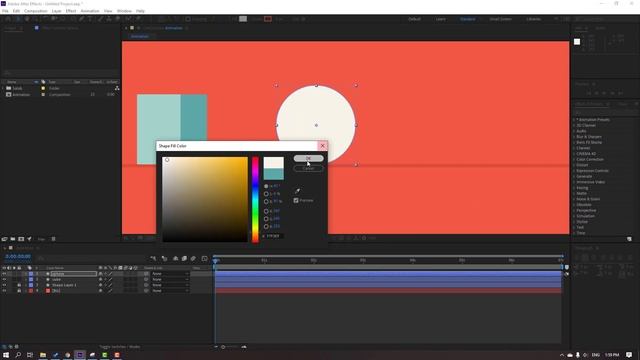640x360 pixels.
Task: Select the Brightness percent radio button
Action: [x=266, y=201]
